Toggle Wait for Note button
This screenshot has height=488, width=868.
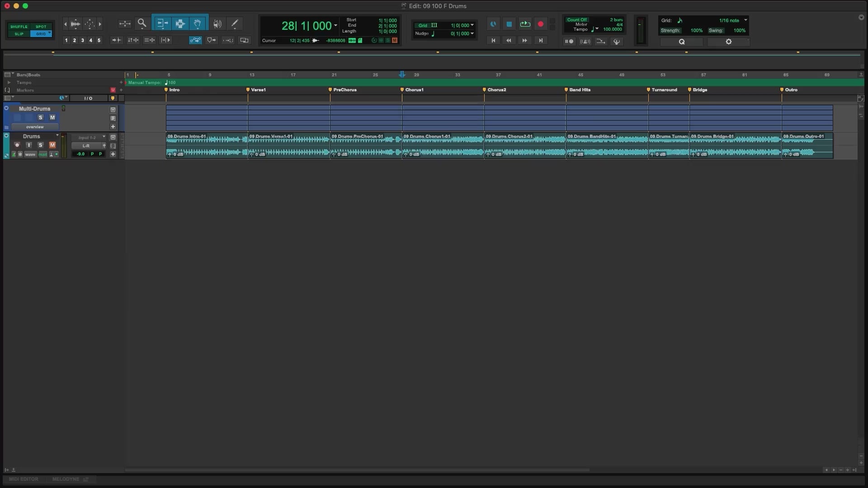[x=569, y=42]
